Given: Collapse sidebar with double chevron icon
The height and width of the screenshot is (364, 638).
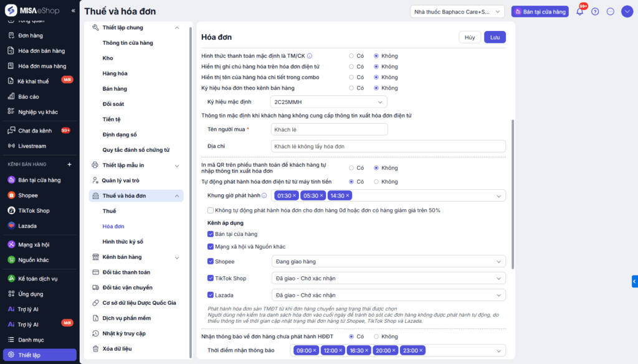Looking at the screenshot, I should 73,11.
